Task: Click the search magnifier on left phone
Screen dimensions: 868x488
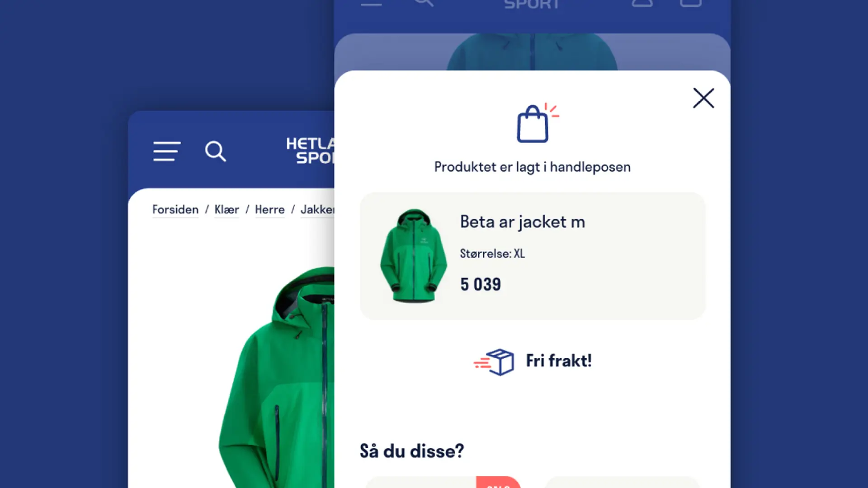Action: click(215, 151)
